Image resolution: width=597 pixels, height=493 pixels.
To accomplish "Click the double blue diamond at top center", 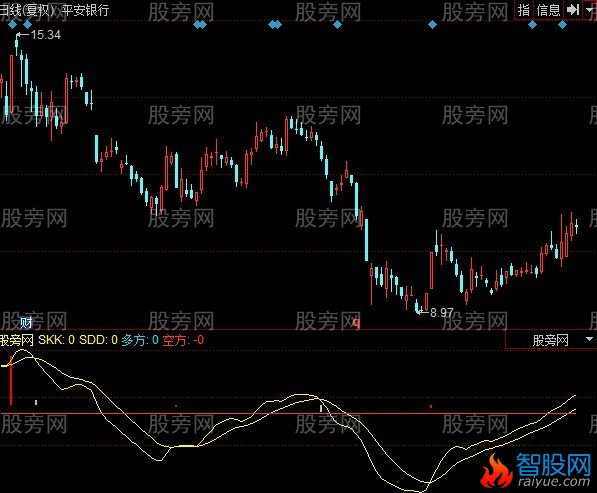I will tap(275, 25).
